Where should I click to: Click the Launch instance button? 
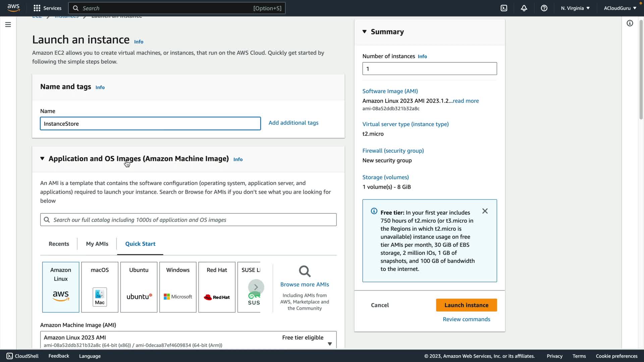pyautogui.click(x=466, y=305)
